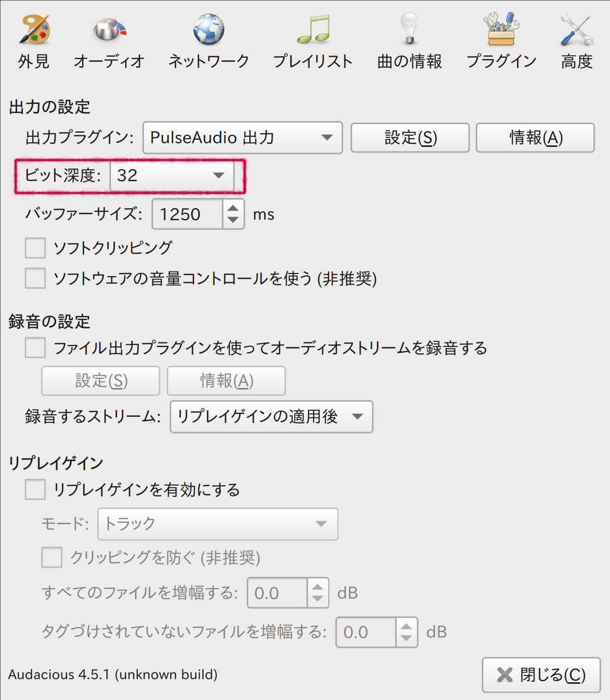Image resolution: width=610 pixels, height=700 pixels.
Task: Click the close icon inside 閉じる button
Action: [505, 674]
